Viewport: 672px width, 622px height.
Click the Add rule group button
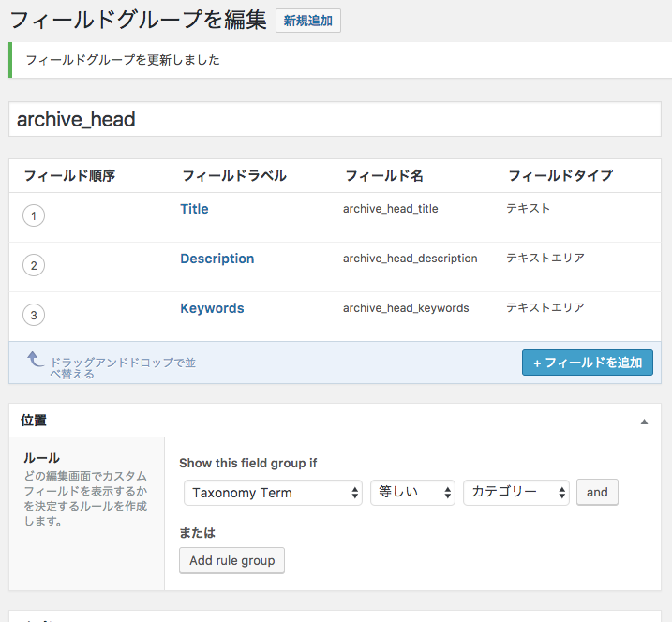coord(231,560)
